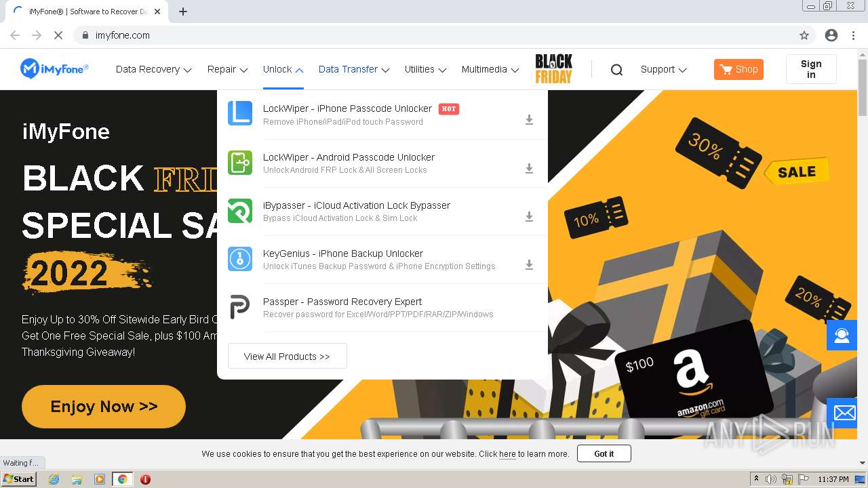Expand the Data Transfer menu
This screenshot has width=868, height=488.
[x=354, y=69]
